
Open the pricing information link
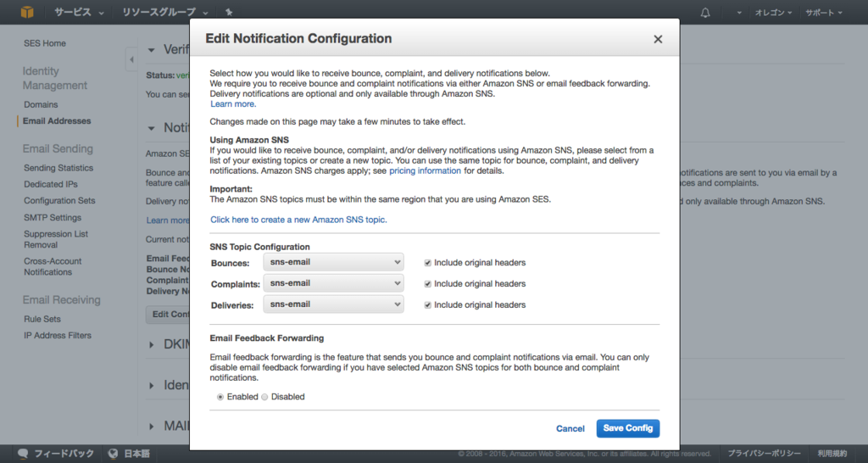(x=425, y=170)
